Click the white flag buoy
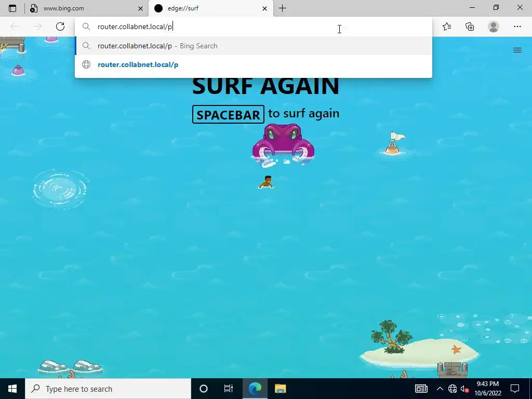 point(394,143)
